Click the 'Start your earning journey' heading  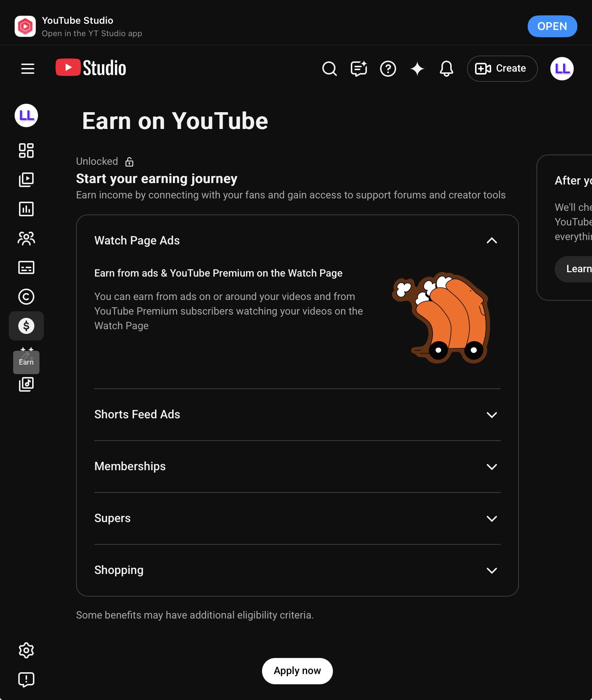157,179
